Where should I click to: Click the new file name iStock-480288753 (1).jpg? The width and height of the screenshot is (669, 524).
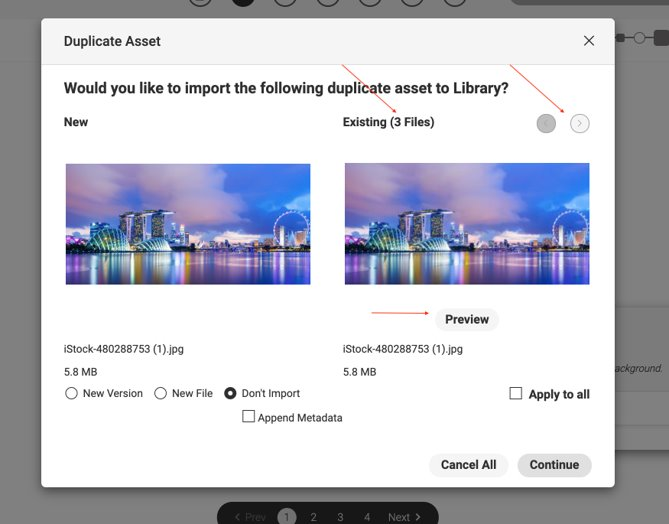124,349
